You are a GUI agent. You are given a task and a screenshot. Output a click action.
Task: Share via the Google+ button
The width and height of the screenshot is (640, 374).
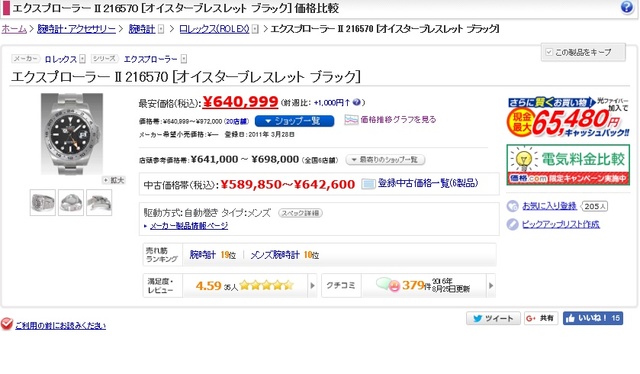(x=540, y=318)
